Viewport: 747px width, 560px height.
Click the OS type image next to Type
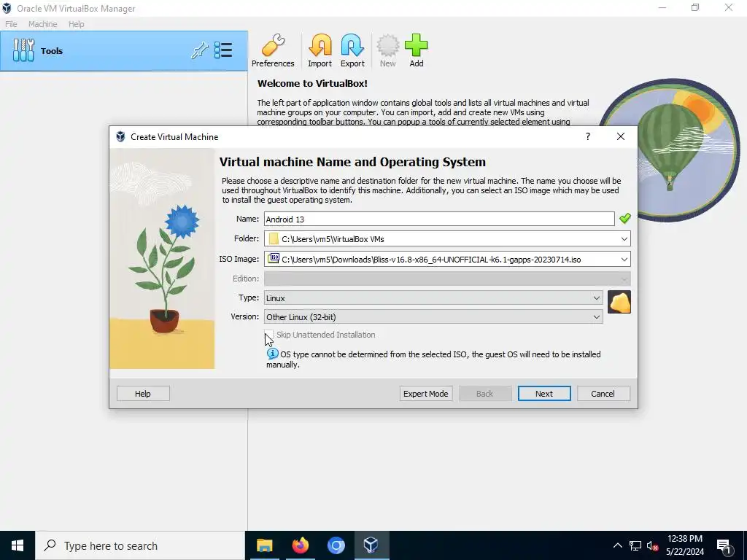click(619, 302)
